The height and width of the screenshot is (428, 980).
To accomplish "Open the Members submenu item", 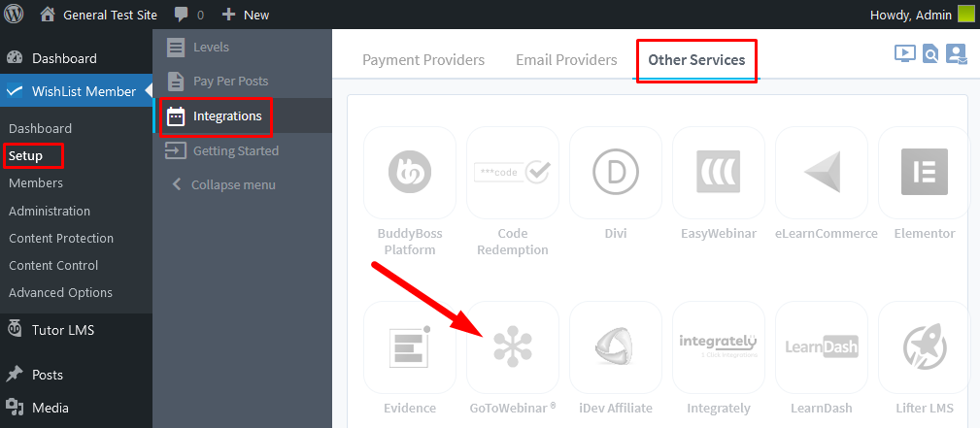I will tap(36, 183).
